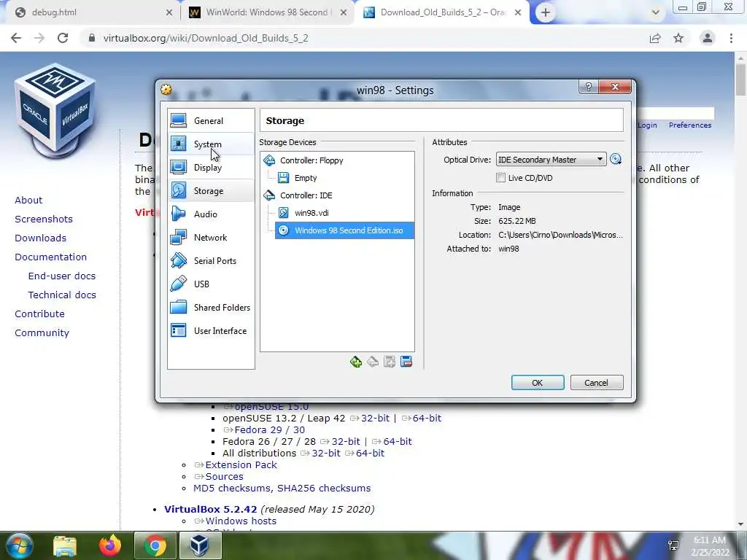Open the MD5 checksums link
Screen dimensions: 747x560
(233, 488)
